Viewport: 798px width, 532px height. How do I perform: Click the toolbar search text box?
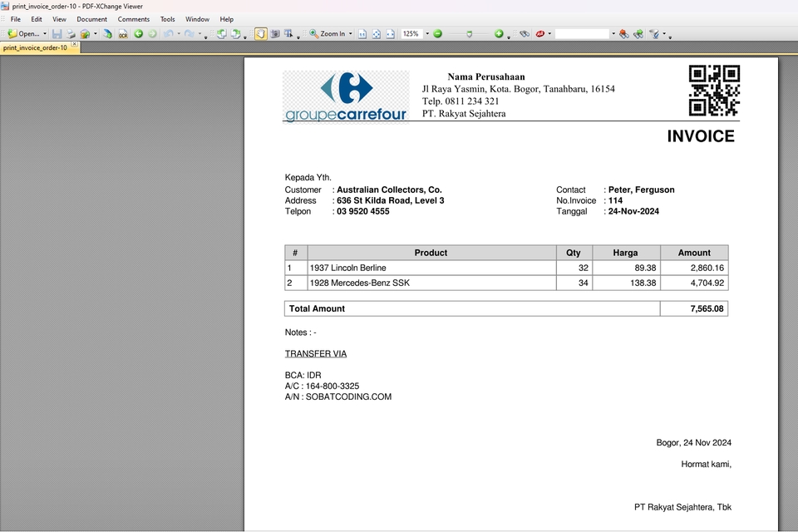(582, 33)
